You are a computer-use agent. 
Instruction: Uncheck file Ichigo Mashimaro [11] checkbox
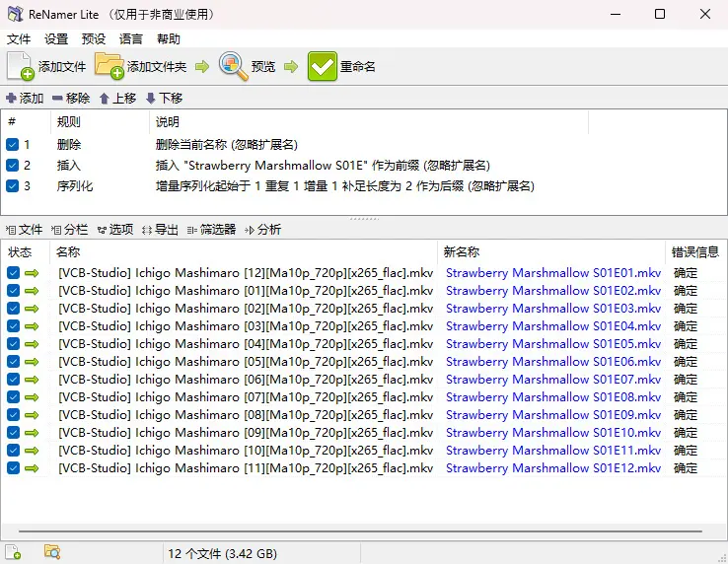point(13,468)
